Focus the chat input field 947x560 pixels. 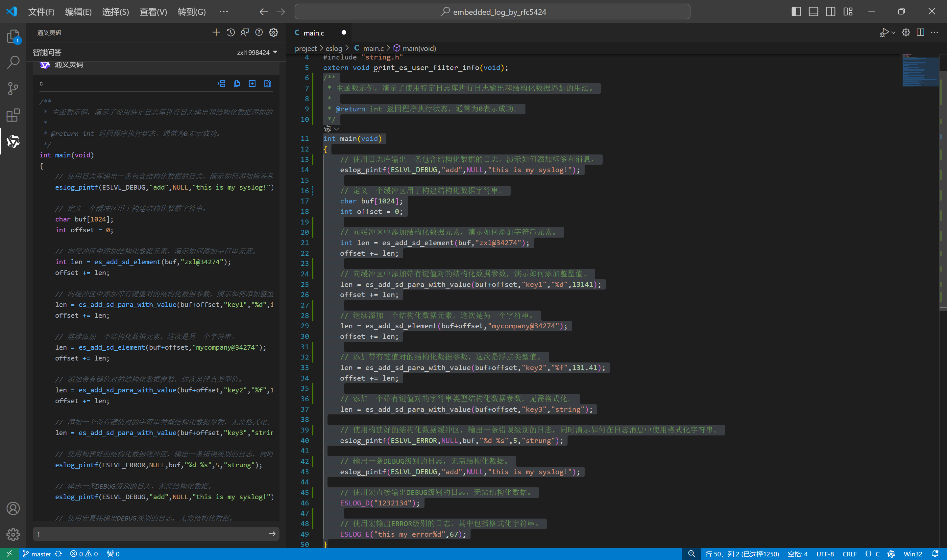tap(151, 534)
